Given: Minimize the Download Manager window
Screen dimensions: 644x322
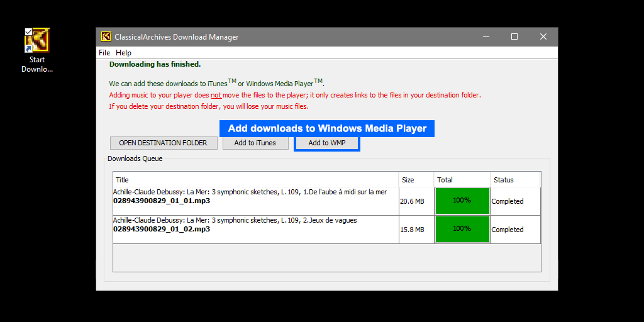Looking at the screenshot, I should point(486,37).
